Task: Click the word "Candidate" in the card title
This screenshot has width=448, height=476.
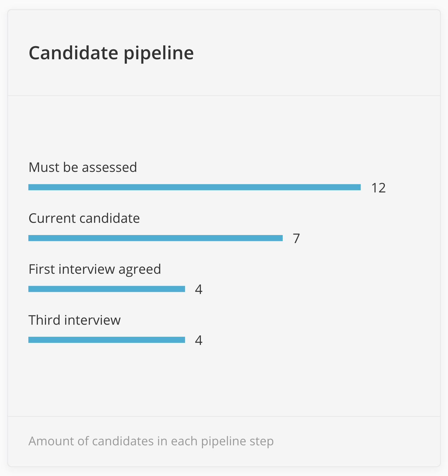Action: (73, 53)
